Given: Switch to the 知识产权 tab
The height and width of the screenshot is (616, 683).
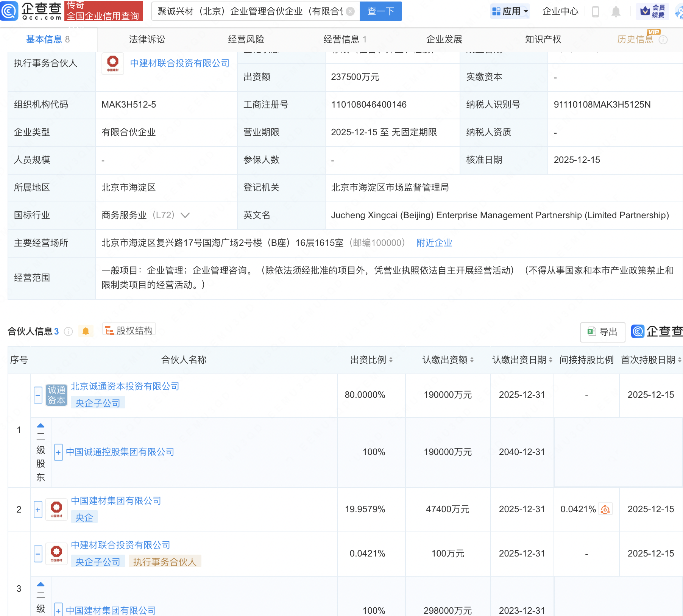Looking at the screenshot, I should tap(543, 39).
